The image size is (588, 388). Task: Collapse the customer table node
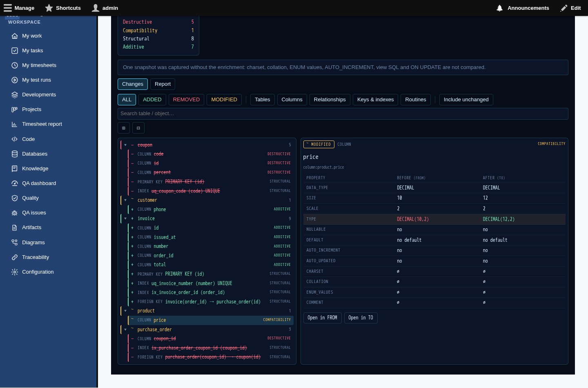125,200
